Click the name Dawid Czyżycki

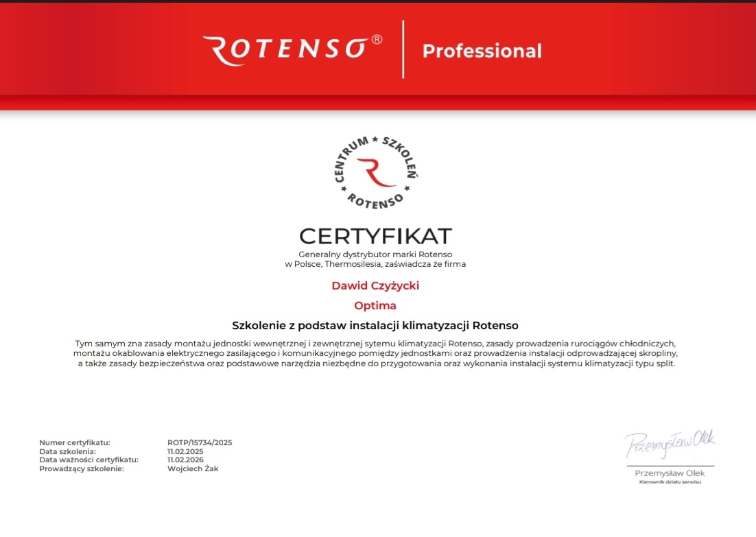pos(376,284)
